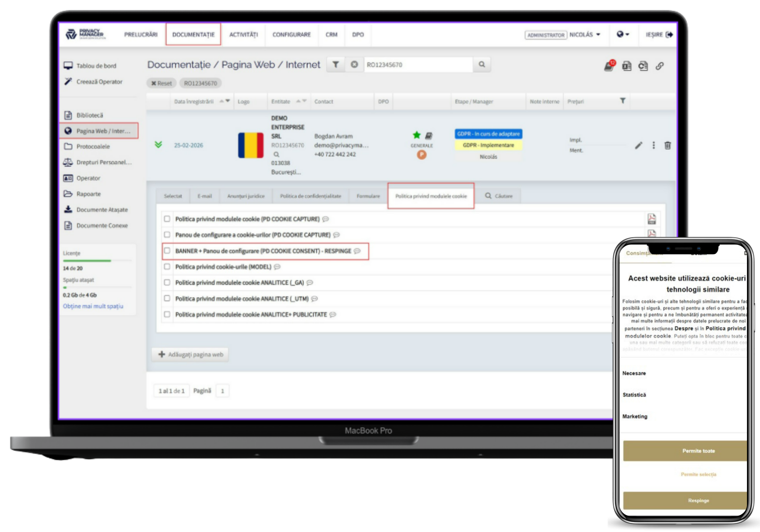Collapse the row with green double chevron

point(158,144)
